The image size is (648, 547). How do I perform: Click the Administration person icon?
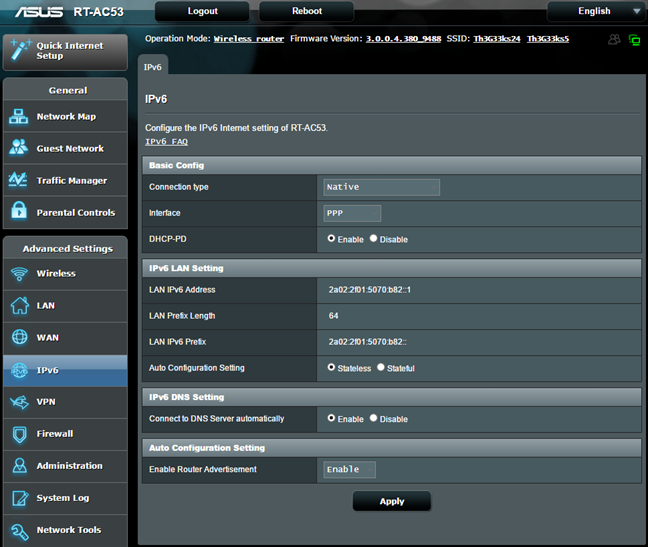pos(19,466)
